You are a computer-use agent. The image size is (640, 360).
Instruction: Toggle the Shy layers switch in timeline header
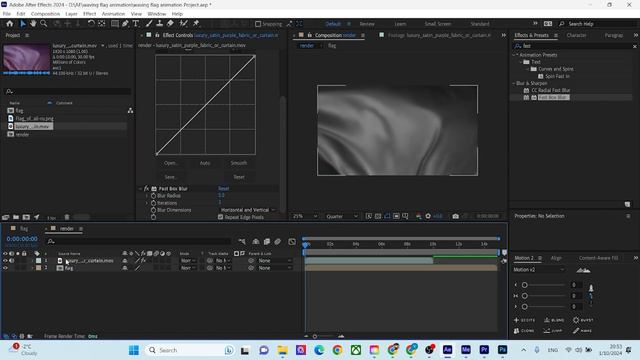256,242
